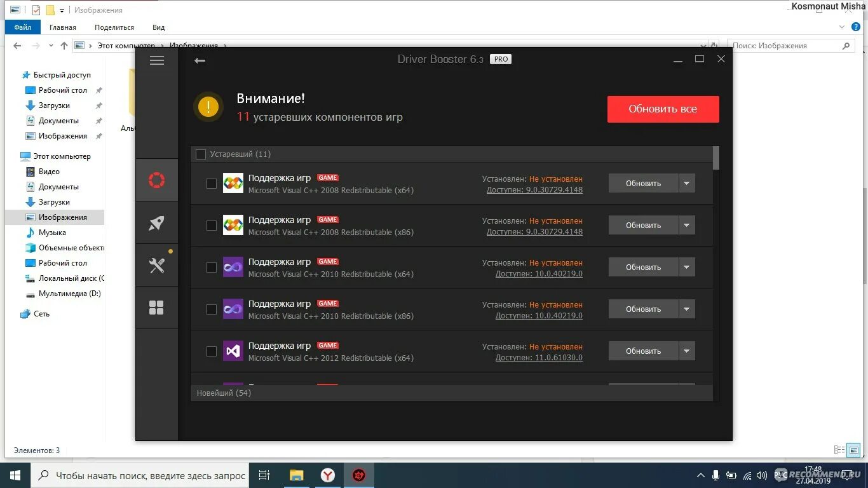Click Visual C++ 2010 x86 component icon
868x488 pixels.
tap(233, 309)
